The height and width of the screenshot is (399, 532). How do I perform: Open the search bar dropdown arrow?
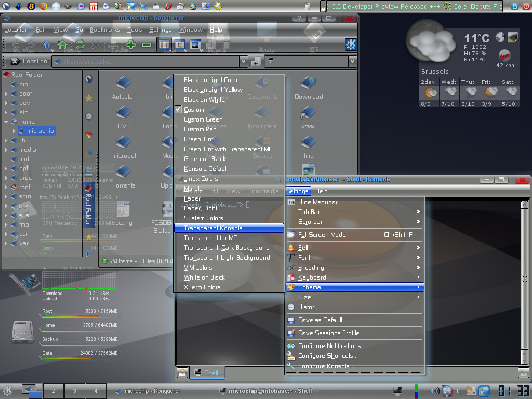pyautogui.click(x=352, y=61)
